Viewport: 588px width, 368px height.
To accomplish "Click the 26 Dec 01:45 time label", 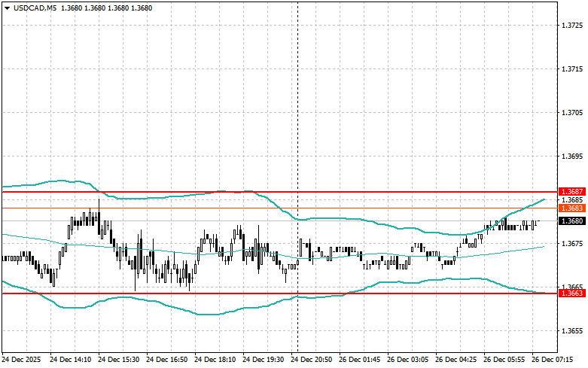I will click(359, 360).
